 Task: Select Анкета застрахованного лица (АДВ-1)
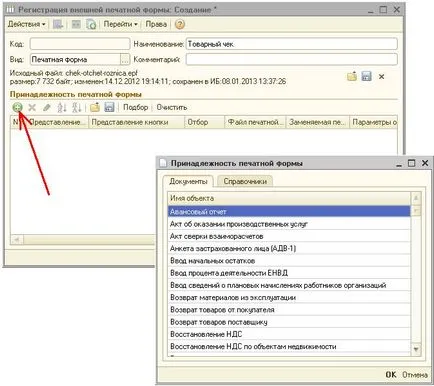click(x=289, y=248)
